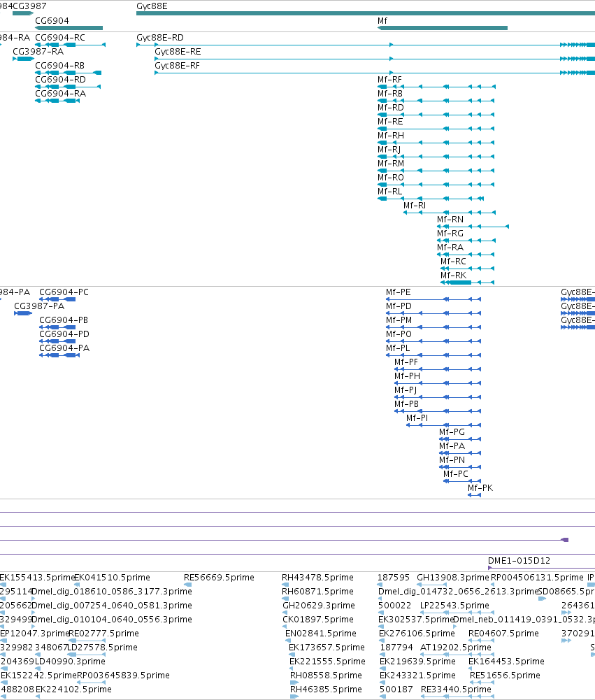This screenshot has height=700, width=595.
Task: Select the CG6904-RA transcript label
Action: (x=60, y=93)
